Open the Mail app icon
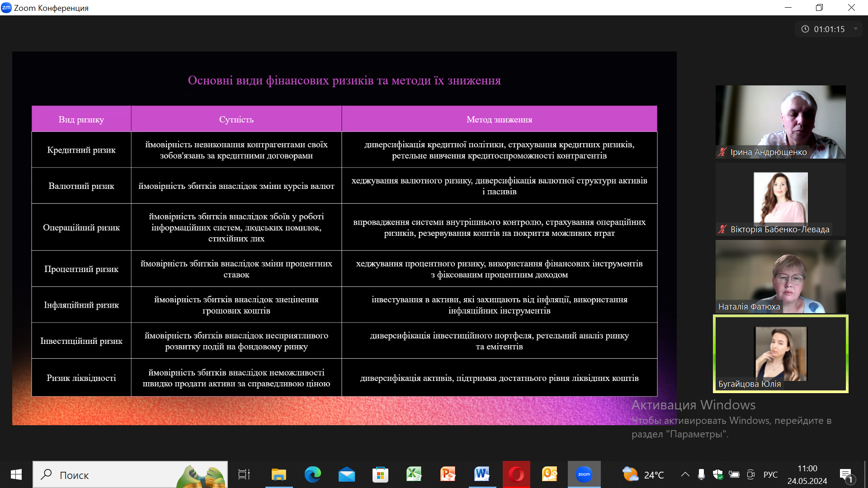868x488 pixels. [346, 474]
